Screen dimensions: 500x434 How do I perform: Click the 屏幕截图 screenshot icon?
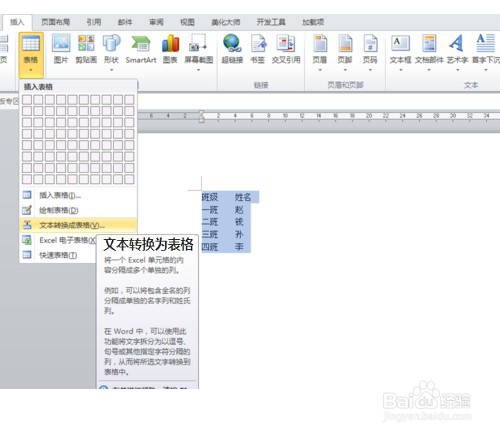coord(198,43)
